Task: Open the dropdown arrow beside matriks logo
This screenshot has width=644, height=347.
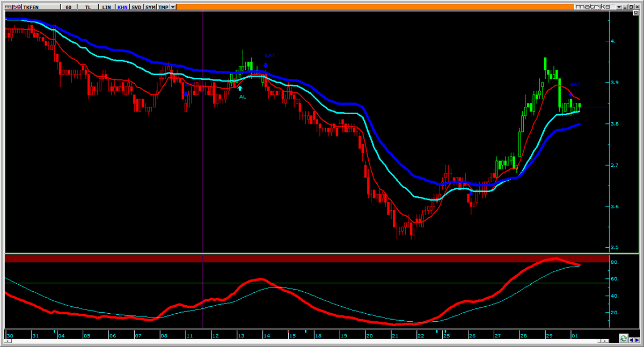Action: click(x=619, y=7)
